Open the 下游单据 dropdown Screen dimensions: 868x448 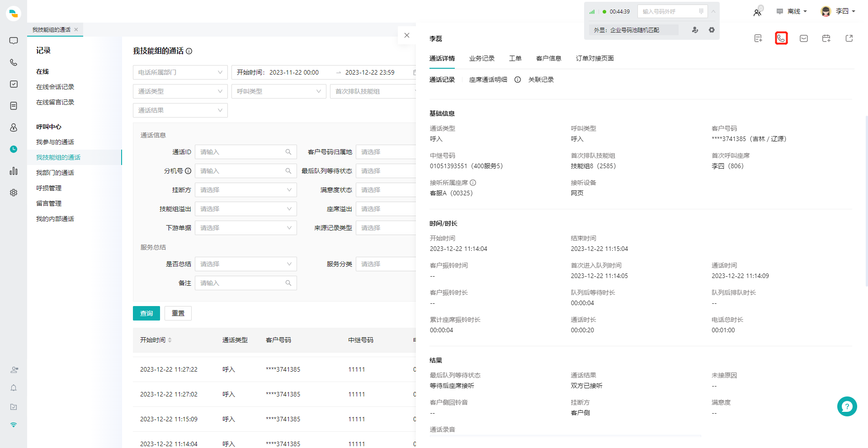246,228
